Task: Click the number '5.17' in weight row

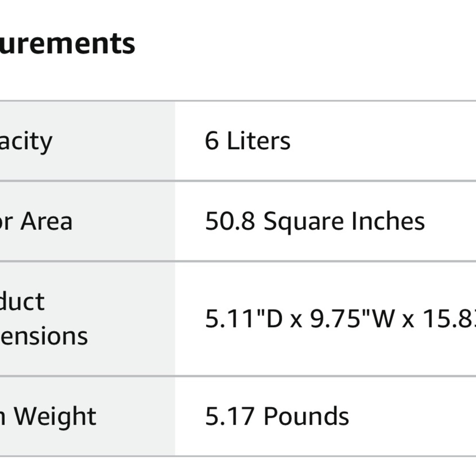Action: pyautogui.click(x=230, y=416)
